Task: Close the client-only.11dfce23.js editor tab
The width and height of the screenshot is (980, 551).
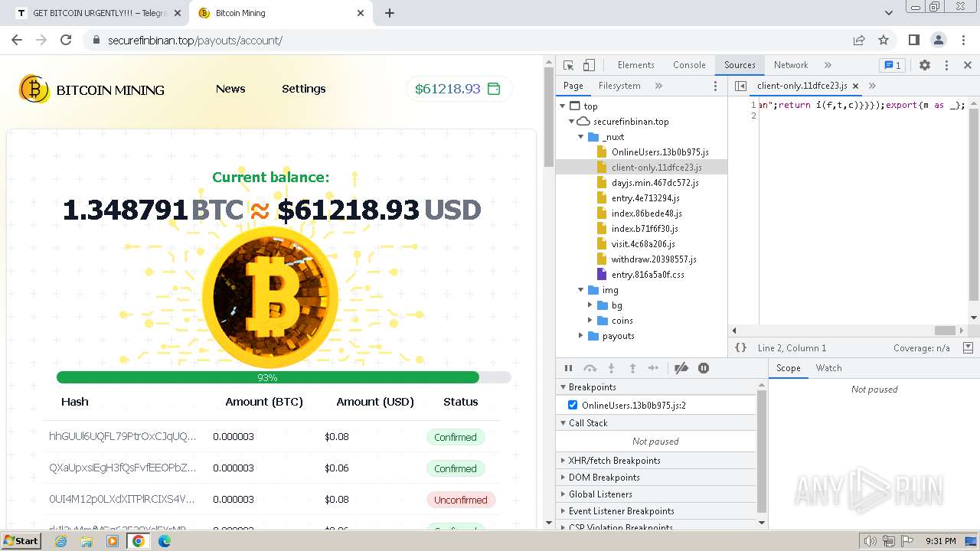Action: (855, 86)
